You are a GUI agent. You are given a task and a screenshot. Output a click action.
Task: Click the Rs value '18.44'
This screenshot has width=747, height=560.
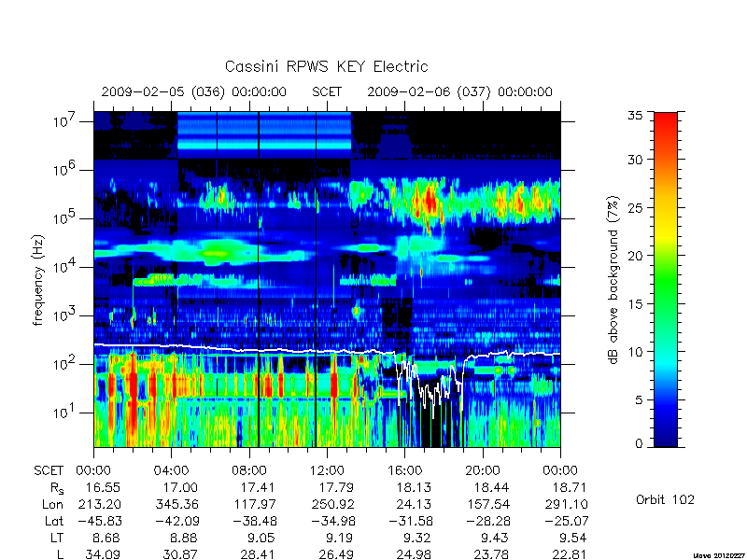491,487
